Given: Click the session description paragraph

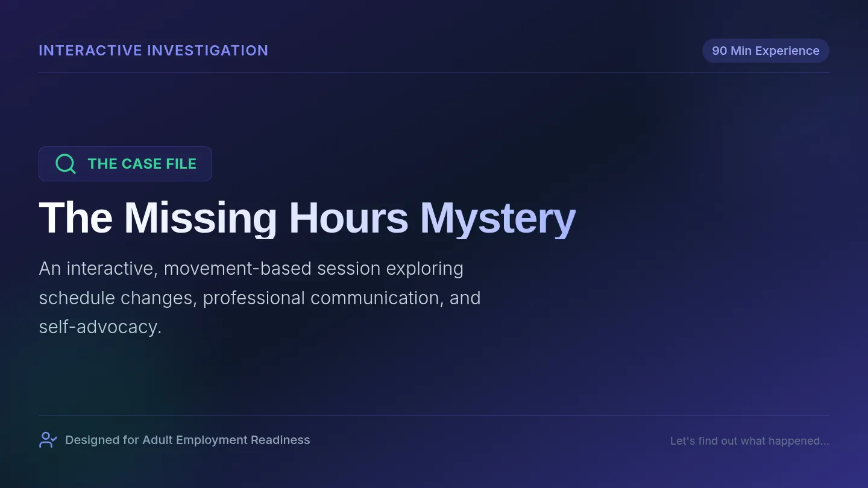Looking at the screenshot, I should [260, 298].
